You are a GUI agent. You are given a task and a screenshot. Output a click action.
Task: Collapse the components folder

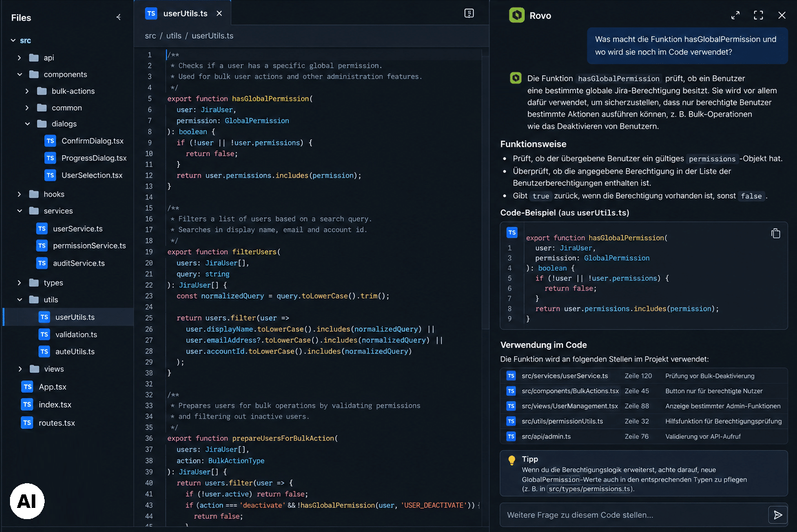(19, 75)
